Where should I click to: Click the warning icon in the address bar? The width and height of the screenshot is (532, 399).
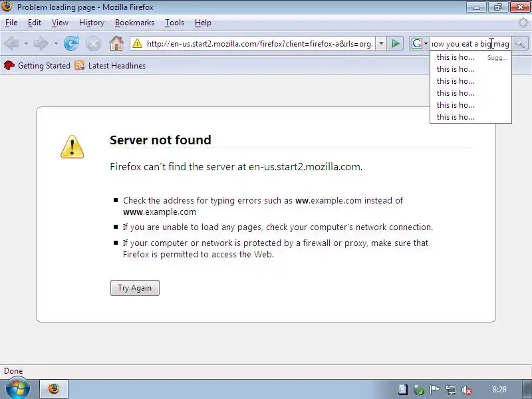click(137, 43)
